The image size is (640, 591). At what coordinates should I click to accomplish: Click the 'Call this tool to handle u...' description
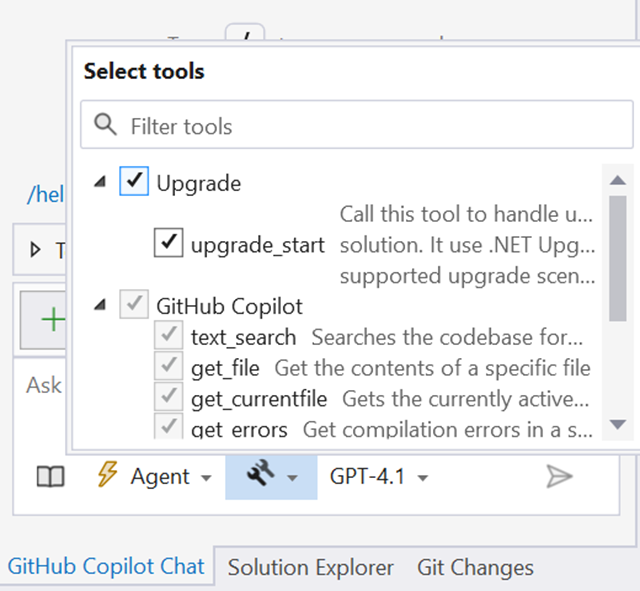click(x=466, y=214)
